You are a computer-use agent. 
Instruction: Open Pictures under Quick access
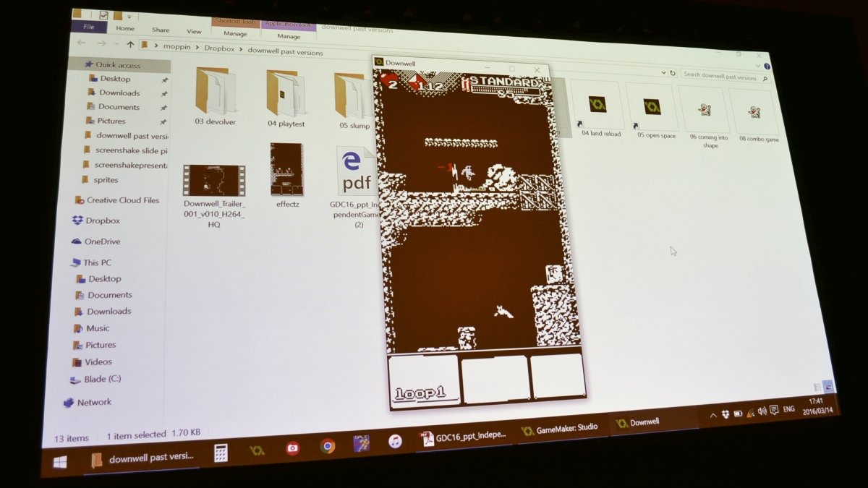point(111,121)
